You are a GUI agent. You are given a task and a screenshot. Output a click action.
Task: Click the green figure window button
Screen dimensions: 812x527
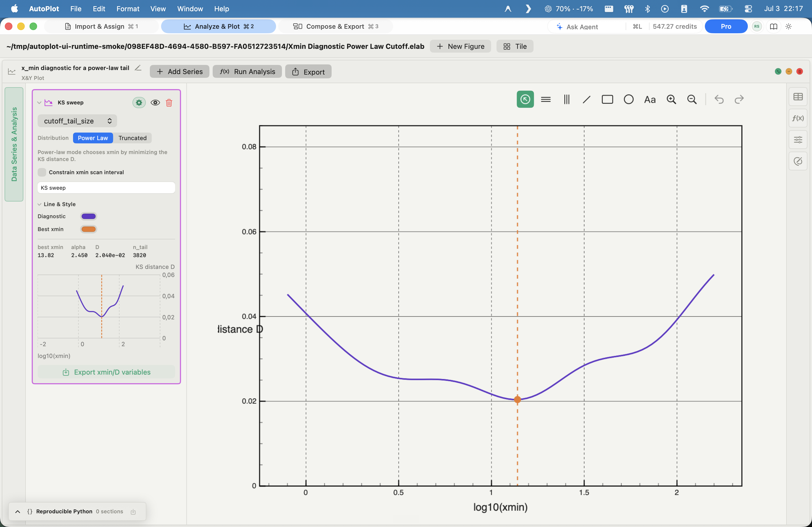coord(778,71)
